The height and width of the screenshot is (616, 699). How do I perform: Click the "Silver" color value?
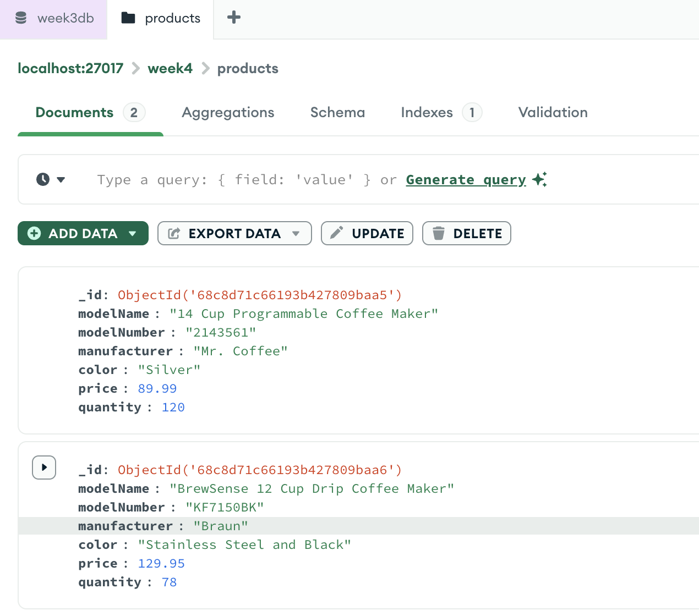169,370
